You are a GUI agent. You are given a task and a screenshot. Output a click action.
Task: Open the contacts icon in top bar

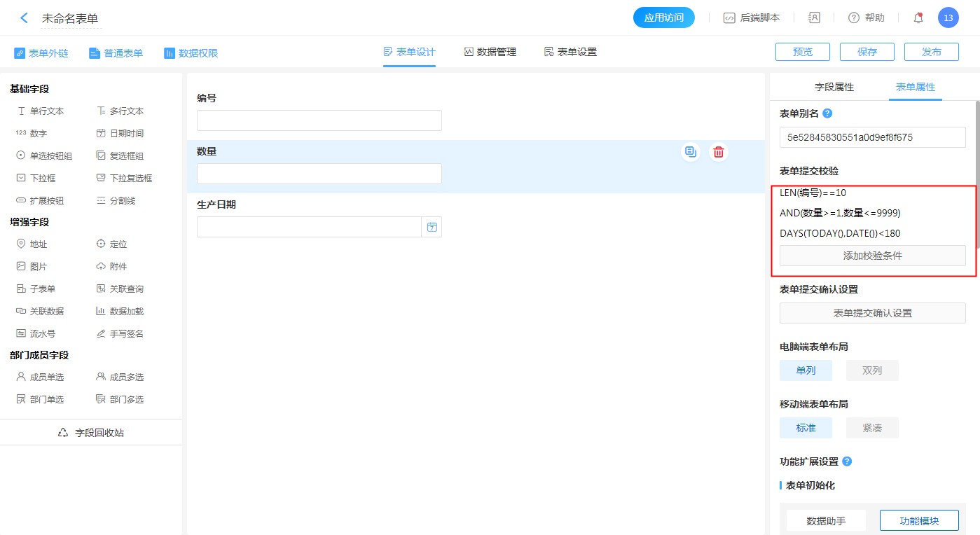click(814, 18)
